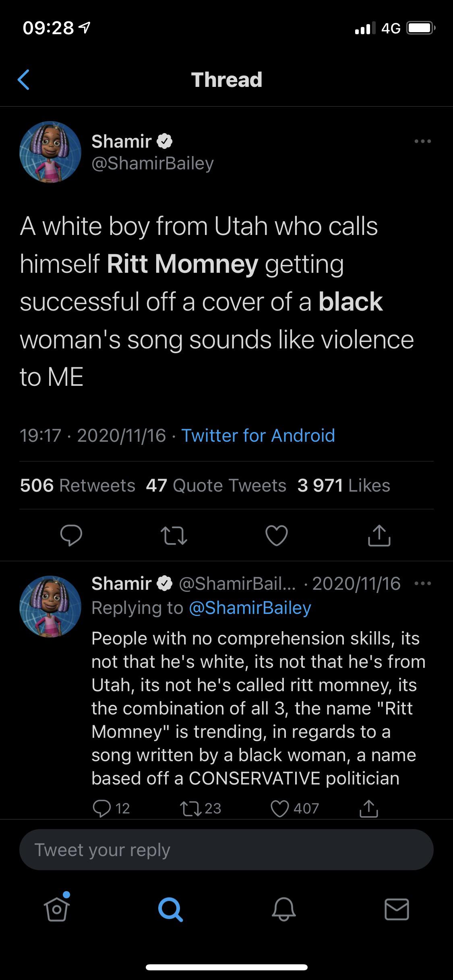This screenshot has height=980, width=453.
Task: Select the Thread header title
Action: pos(226,79)
